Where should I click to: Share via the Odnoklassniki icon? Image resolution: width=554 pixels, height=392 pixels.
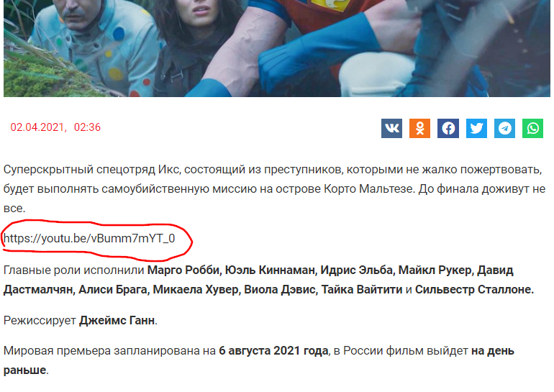(x=419, y=128)
